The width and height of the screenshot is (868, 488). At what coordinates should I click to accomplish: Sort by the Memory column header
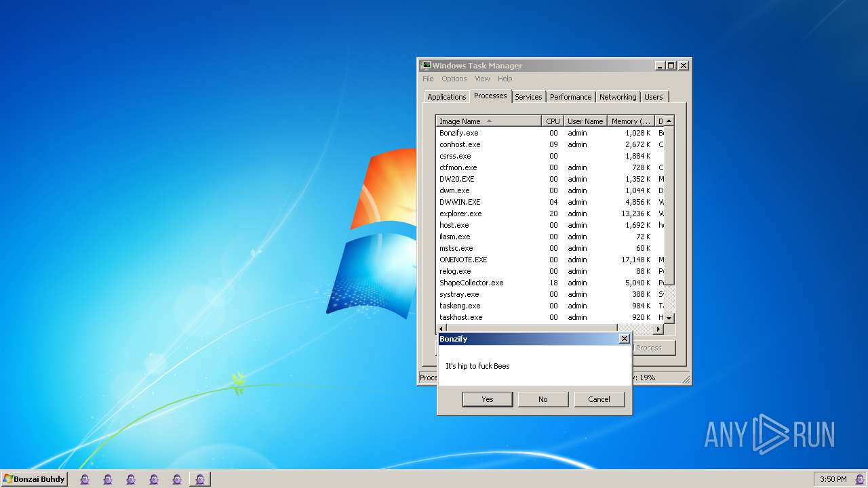pos(631,121)
